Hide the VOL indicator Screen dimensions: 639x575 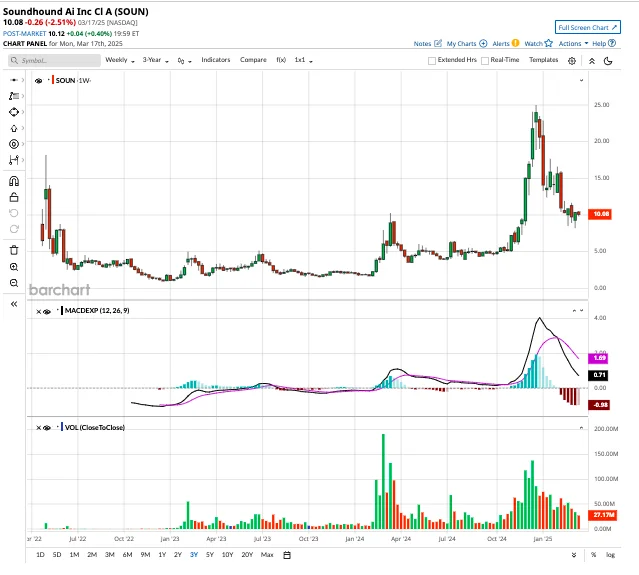[47, 428]
